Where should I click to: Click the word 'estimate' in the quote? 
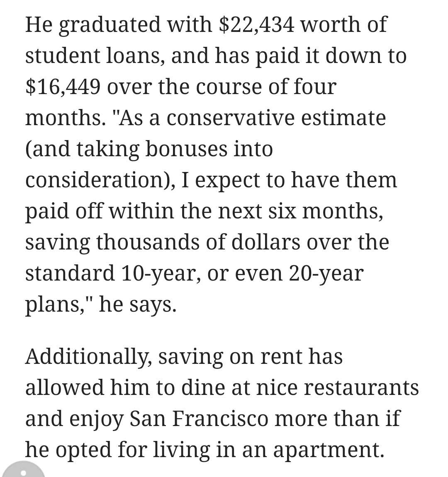[x=343, y=118]
